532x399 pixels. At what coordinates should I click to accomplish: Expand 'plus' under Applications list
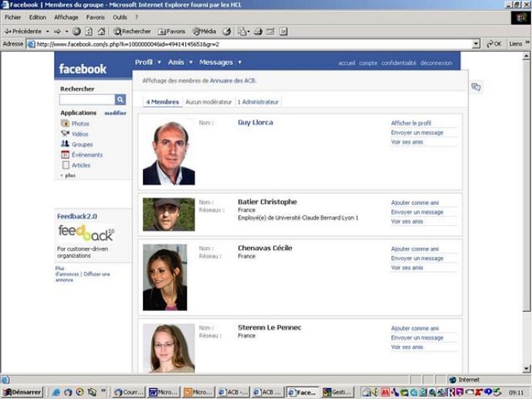68,175
